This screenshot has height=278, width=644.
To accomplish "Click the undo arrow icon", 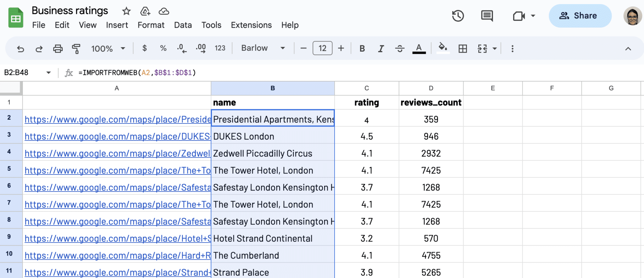I will (20, 49).
